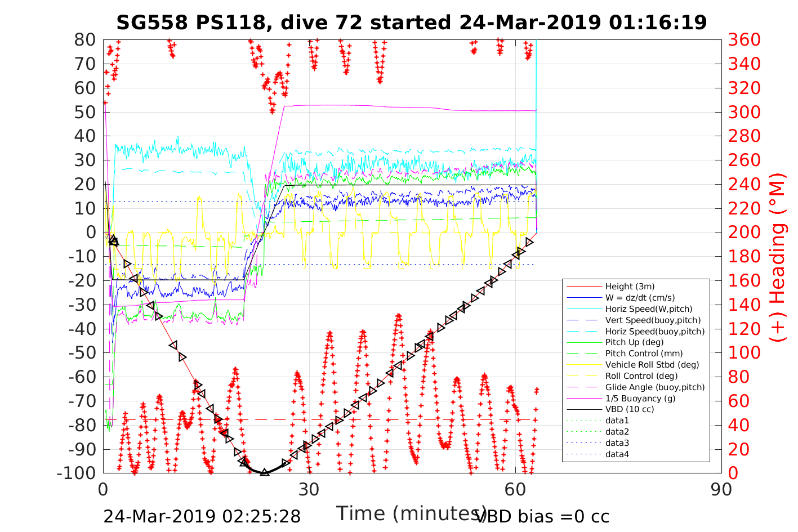The height and width of the screenshot is (532, 798).
Task: Select the 'data2' legend entry
Action: pos(617,432)
